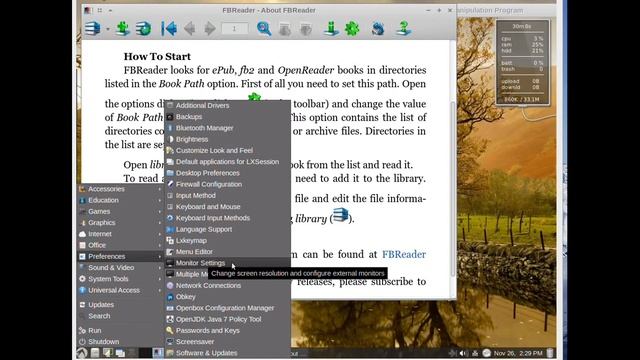Open Input Method entry

228,196
